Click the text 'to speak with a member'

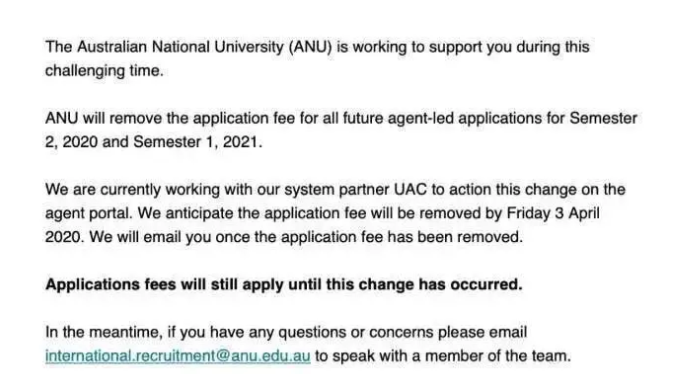pyautogui.click(x=401, y=356)
